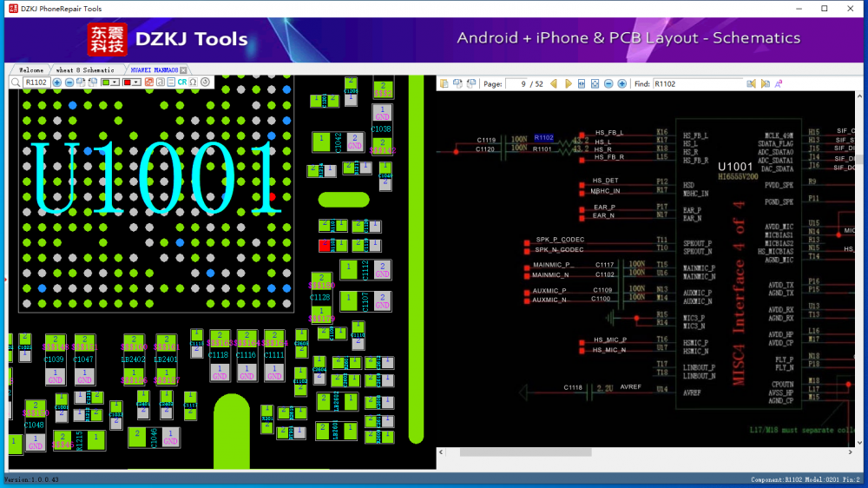Click the MAINMIC_N net label
The image size is (868, 488).
550,274
